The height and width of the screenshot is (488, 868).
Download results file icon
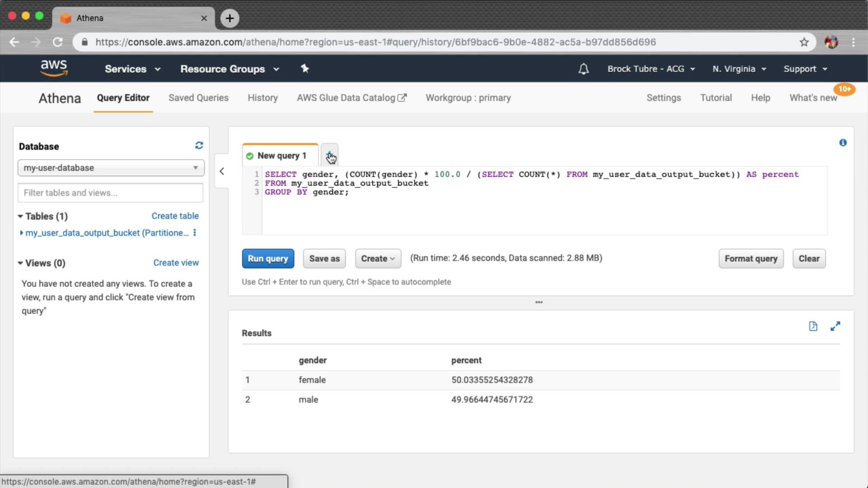coord(813,326)
